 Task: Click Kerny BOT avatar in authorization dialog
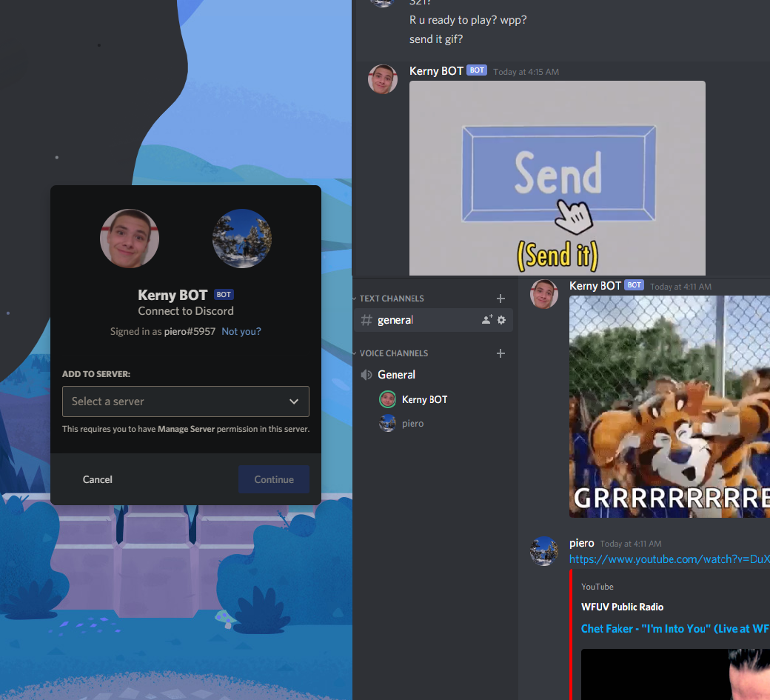click(x=130, y=239)
